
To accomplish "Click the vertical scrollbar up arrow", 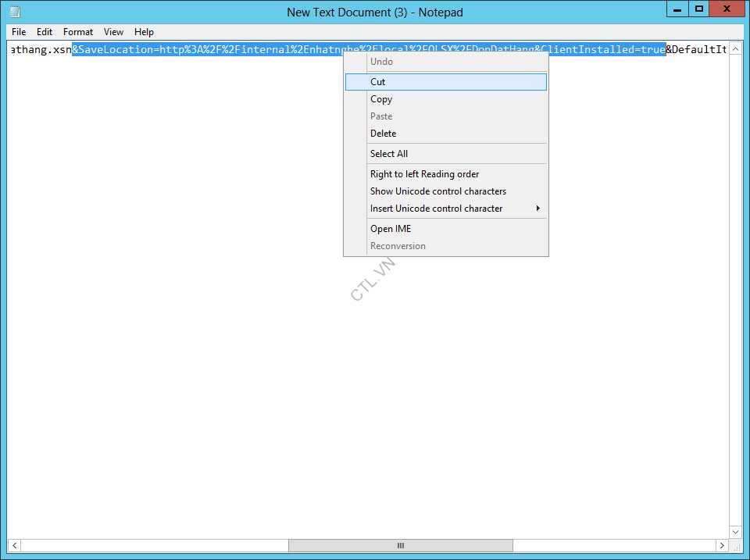I will pyautogui.click(x=736, y=48).
